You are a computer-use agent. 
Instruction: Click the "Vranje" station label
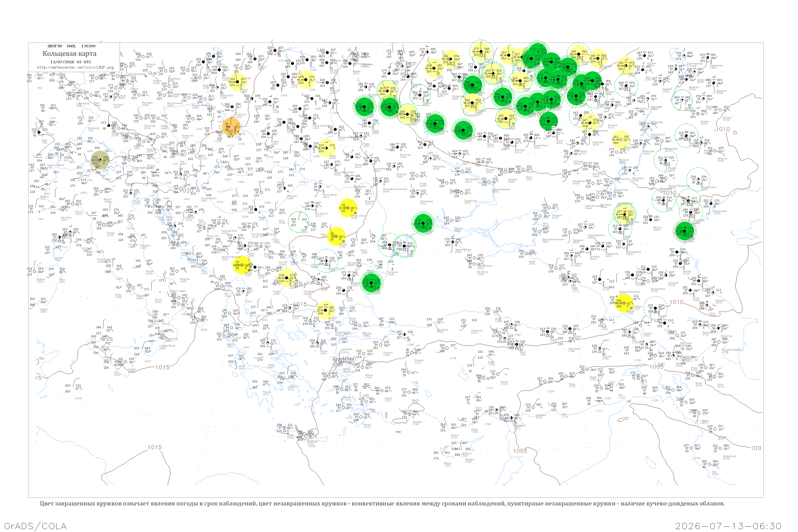pyautogui.click(x=276, y=292)
